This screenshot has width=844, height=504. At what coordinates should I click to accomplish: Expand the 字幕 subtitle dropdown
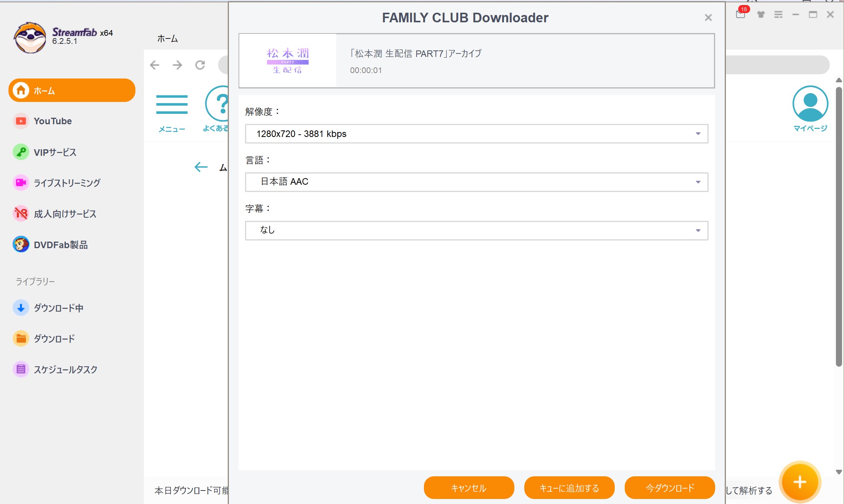[477, 230]
